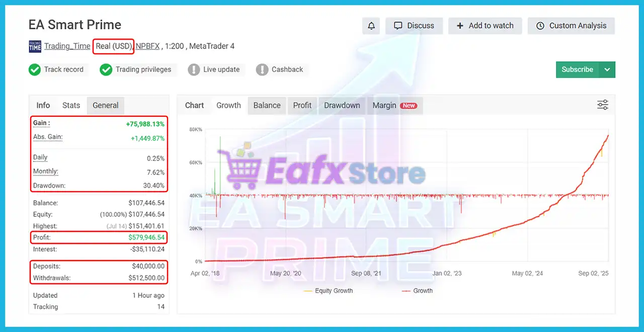The width and height of the screenshot is (644, 332).
Task: Click the Interest -$35,110.24 value
Action: (x=147, y=249)
